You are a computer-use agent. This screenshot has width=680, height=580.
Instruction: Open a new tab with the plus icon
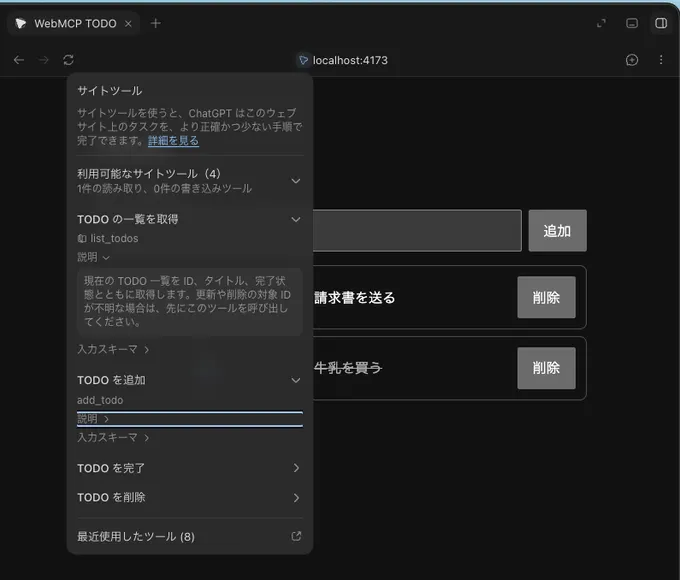pyautogui.click(x=156, y=23)
